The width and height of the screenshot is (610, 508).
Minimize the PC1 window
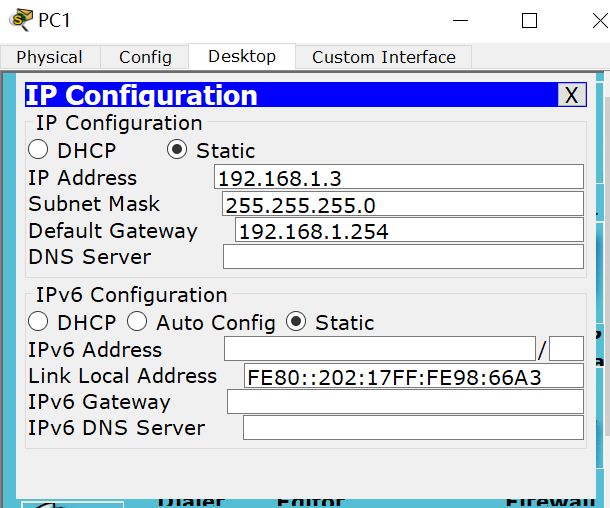click(x=460, y=20)
